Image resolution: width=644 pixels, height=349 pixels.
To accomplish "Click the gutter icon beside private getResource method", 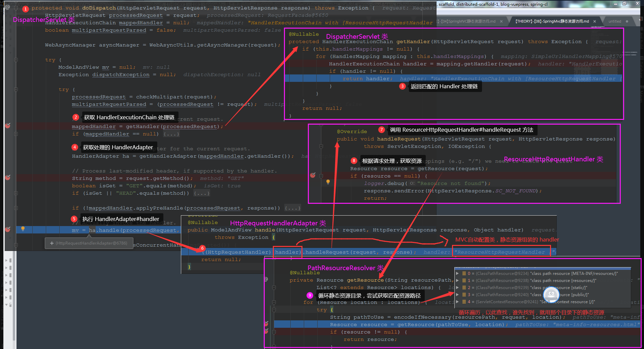I will point(266,279).
